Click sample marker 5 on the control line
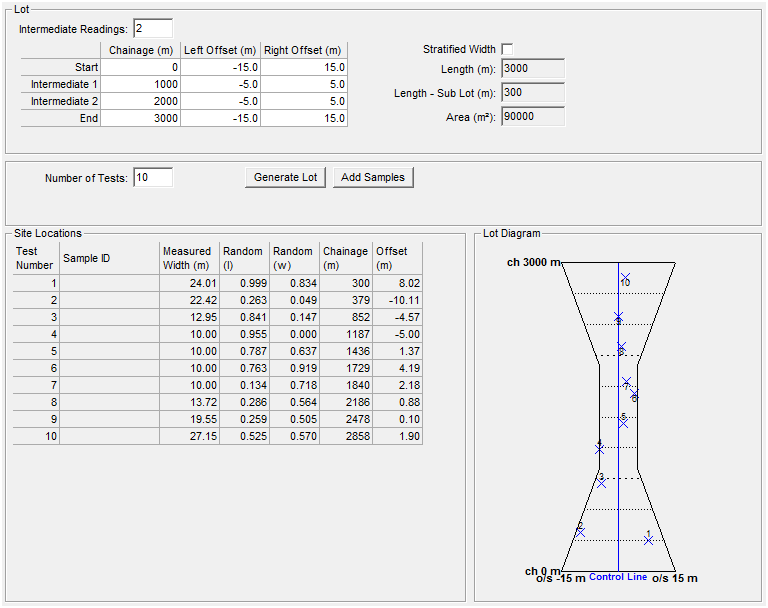Screen dimensions: 768x608 622,422
